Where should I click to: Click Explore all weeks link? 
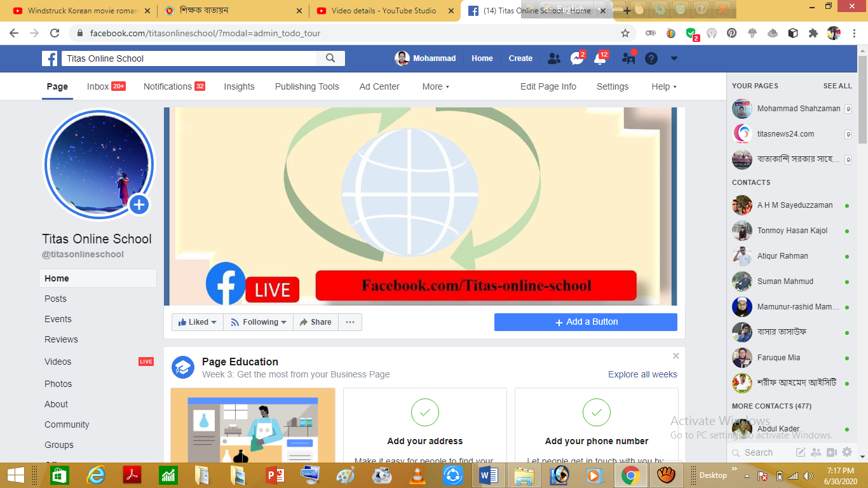[642, 374]
